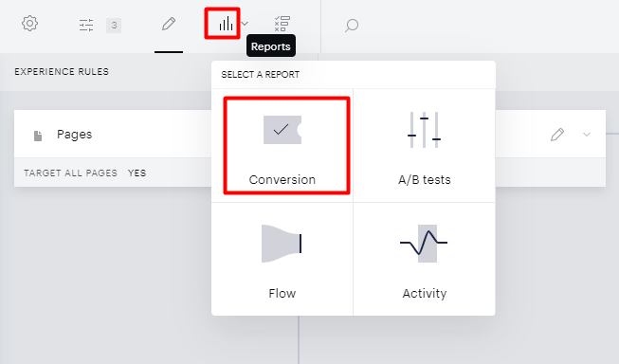The height and width of the screenshot is (364, 619).
Task: Open the sliders configuration icon
Action: (x=86, y=26)
